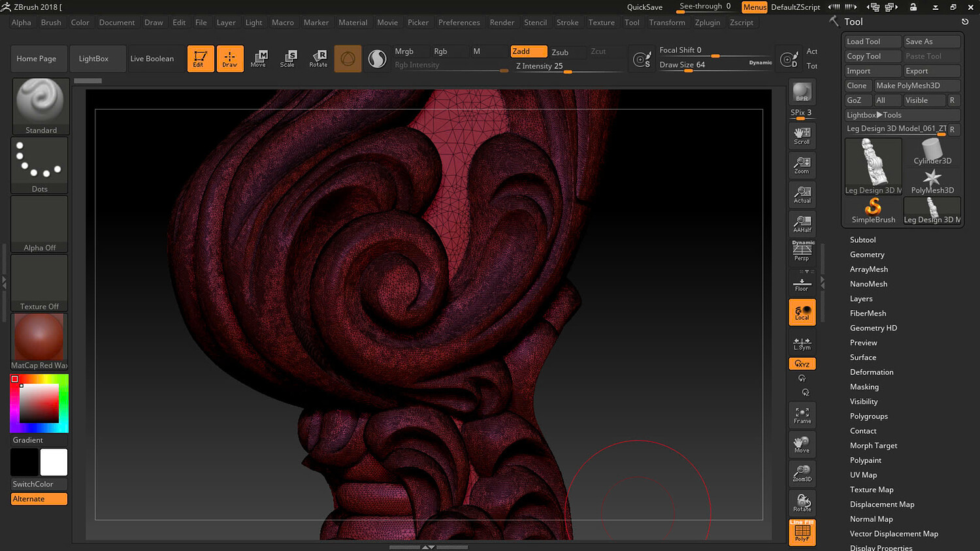This screenshot has width=980, height=551.
Task: Click the Zoom3D icon
Action: (x=802, y=473)
